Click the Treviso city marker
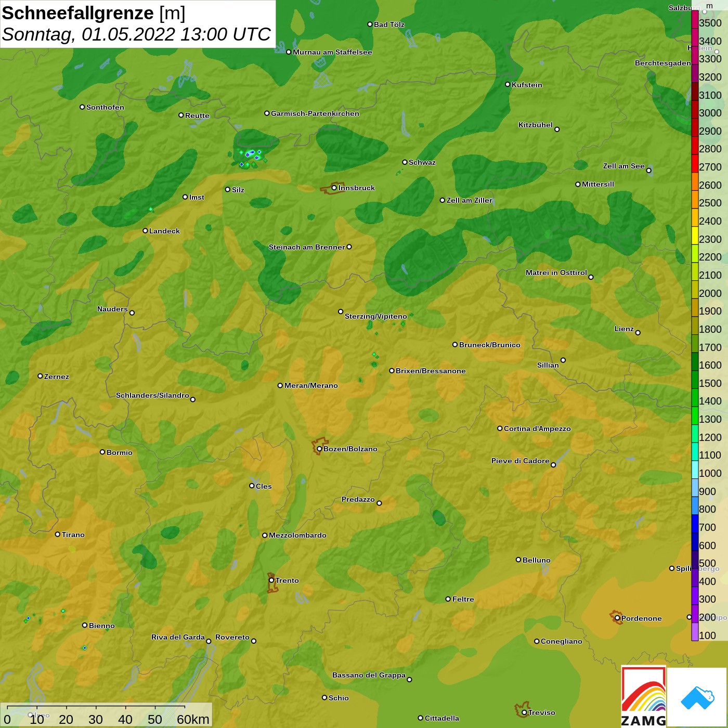 [524, 712]
